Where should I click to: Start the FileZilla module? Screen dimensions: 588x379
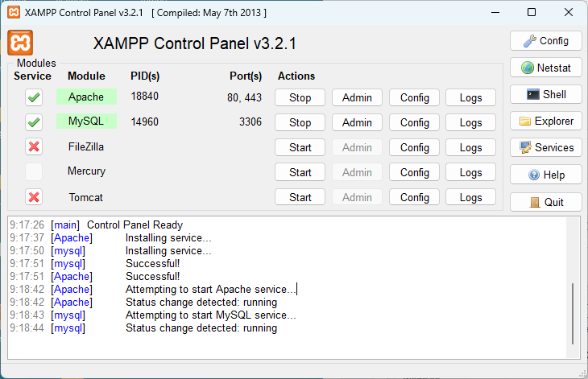300,147
